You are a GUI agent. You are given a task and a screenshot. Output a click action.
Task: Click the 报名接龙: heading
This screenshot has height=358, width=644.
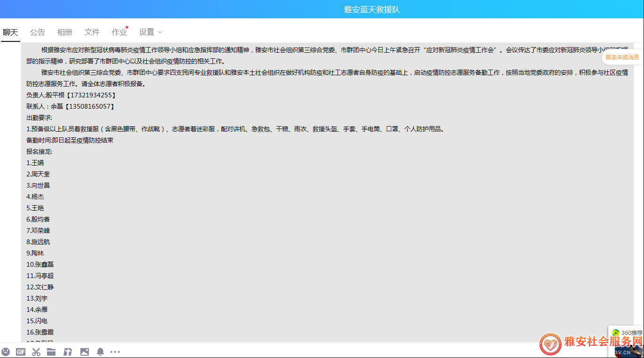pos(39,151)
